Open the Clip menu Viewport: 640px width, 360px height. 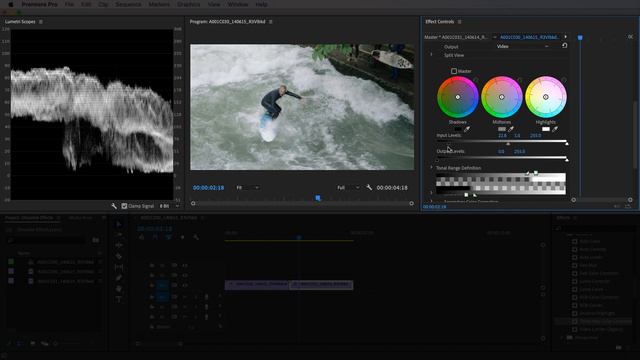click(103, 4)
